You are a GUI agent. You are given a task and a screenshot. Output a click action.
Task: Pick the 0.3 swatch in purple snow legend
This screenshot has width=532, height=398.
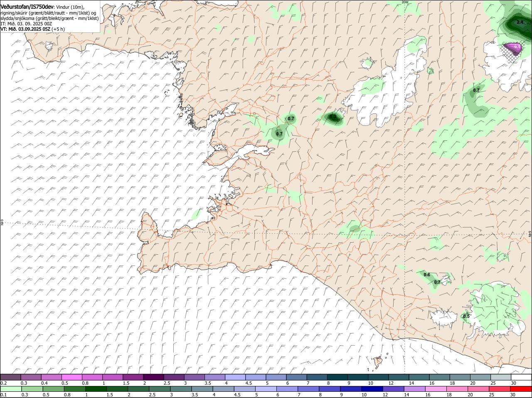click(31, 377)
